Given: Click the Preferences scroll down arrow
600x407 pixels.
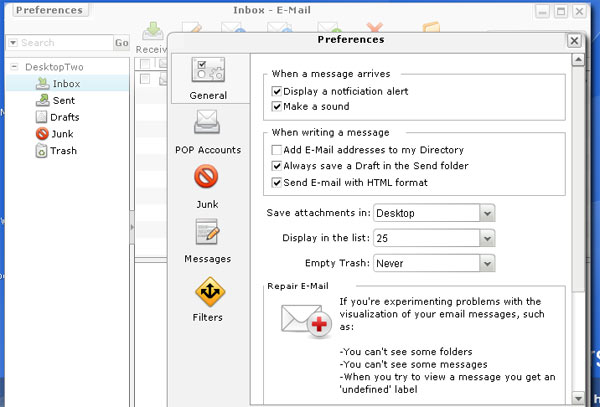Looking at the screenshot, I should click(x=578, y=398).
